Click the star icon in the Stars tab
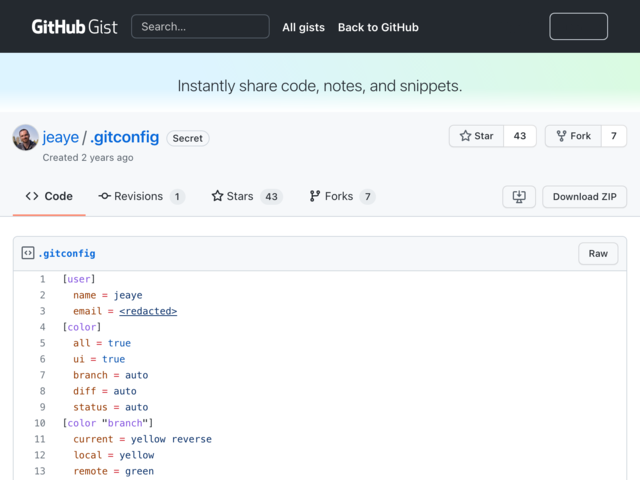640x480 pixels. 217,196
